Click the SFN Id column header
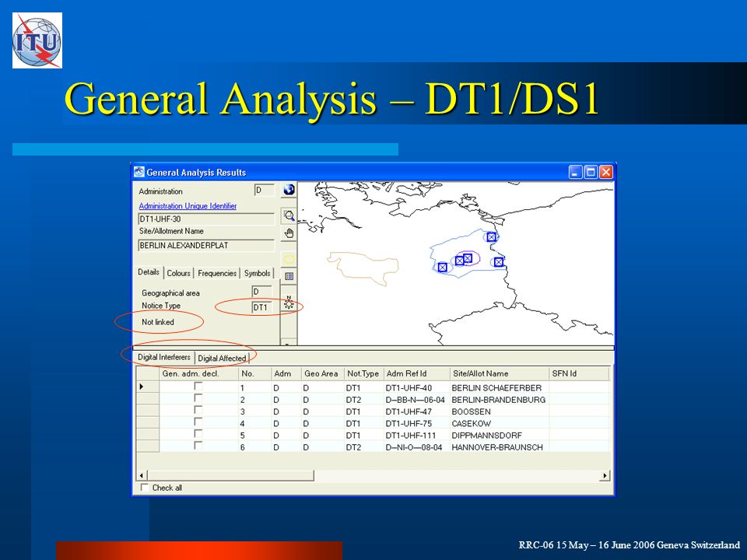The image size is (747, 560). (579, 374)
